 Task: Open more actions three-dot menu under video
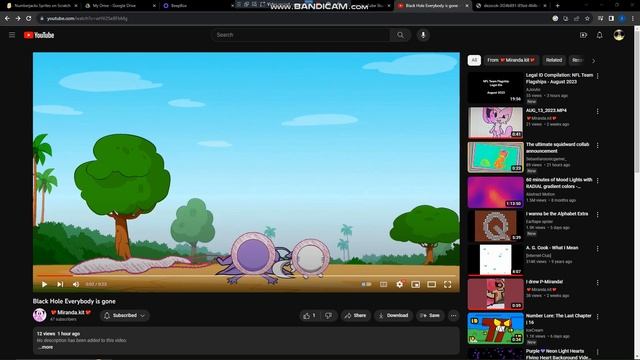pos(453,316)
